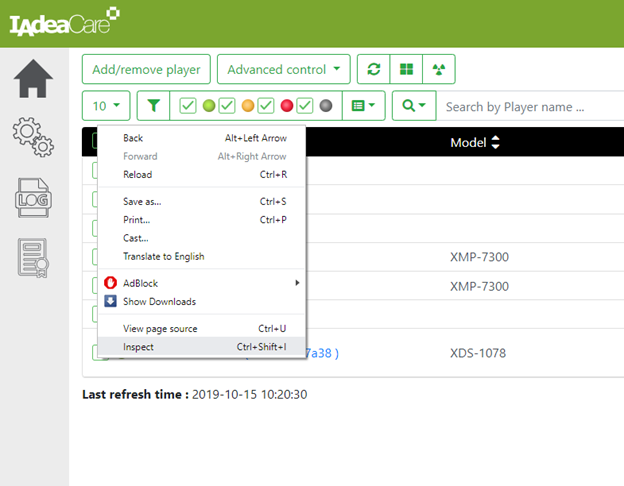Sort by the Model column arrows
The height and width of the screenshot is (486, 624).
pos(495,142)
